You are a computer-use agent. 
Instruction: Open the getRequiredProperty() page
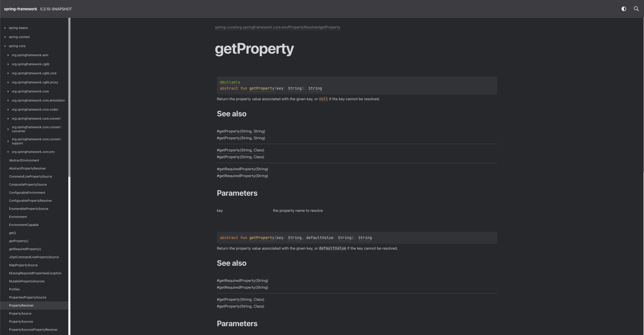click(x=25, y=249)
